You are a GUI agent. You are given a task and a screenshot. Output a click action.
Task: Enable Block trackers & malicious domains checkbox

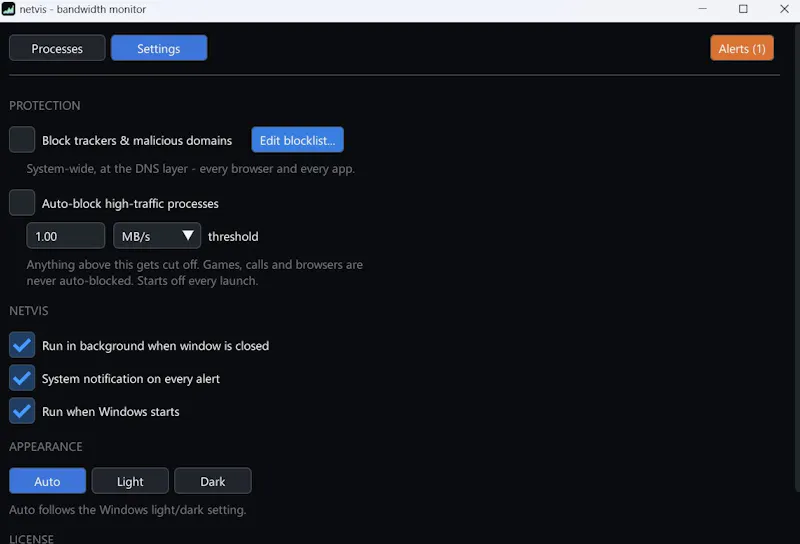22,139
